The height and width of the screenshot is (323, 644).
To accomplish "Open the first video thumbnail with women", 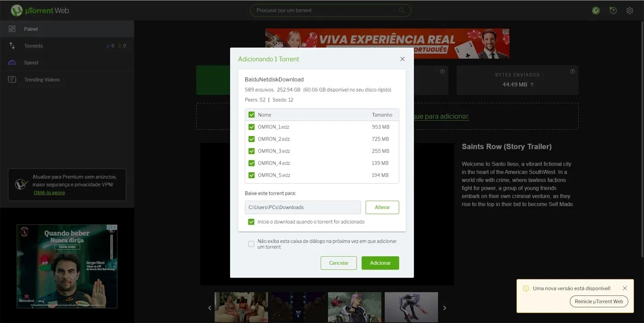I will point(241,307).
